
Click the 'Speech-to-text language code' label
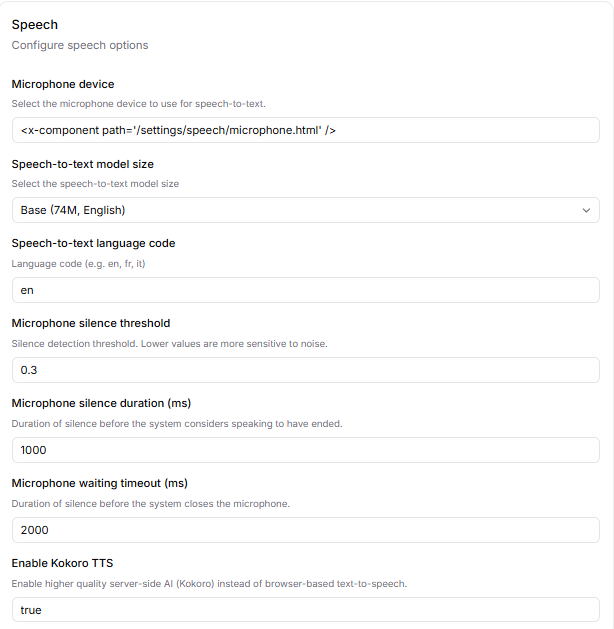[93, 243]
